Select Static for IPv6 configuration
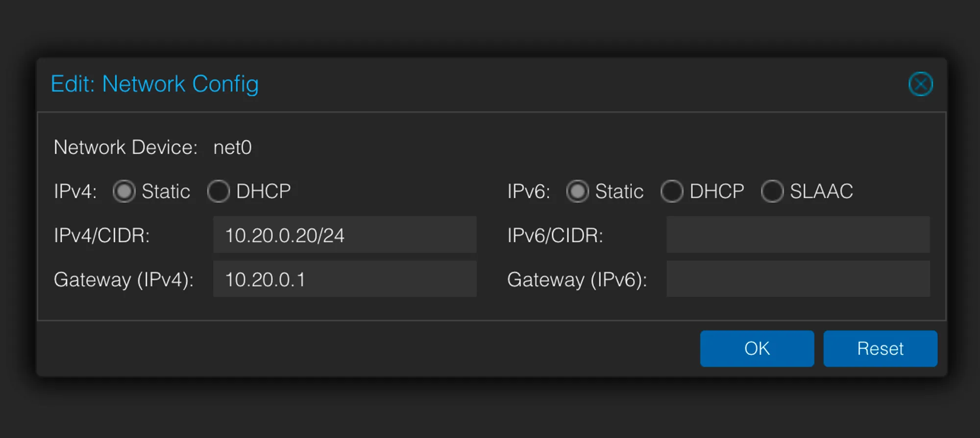 tap(578, 192)
